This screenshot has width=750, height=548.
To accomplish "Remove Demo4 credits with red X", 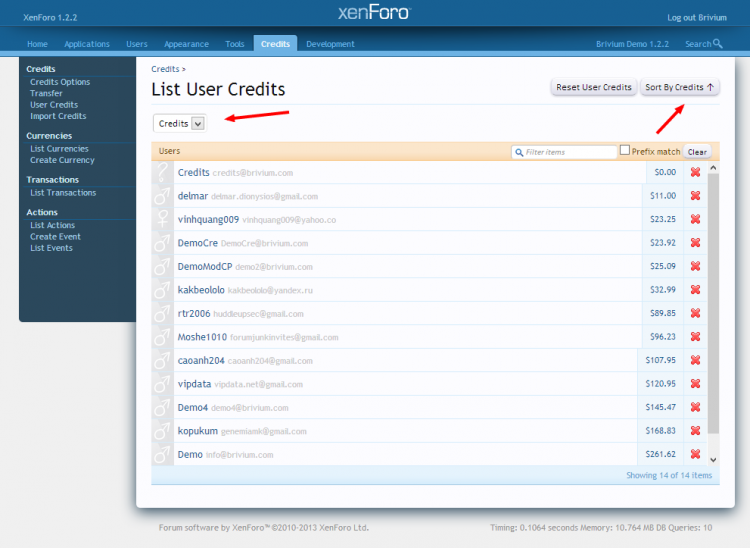I will [x=695, y=407].
